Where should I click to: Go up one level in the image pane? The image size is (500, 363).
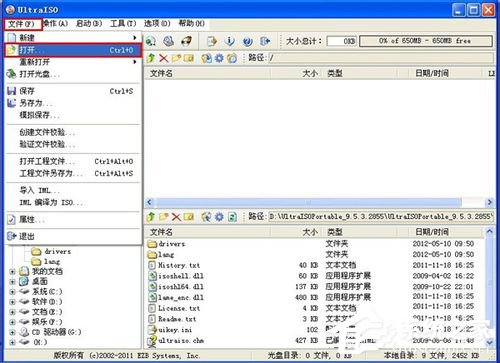[151, 58]
